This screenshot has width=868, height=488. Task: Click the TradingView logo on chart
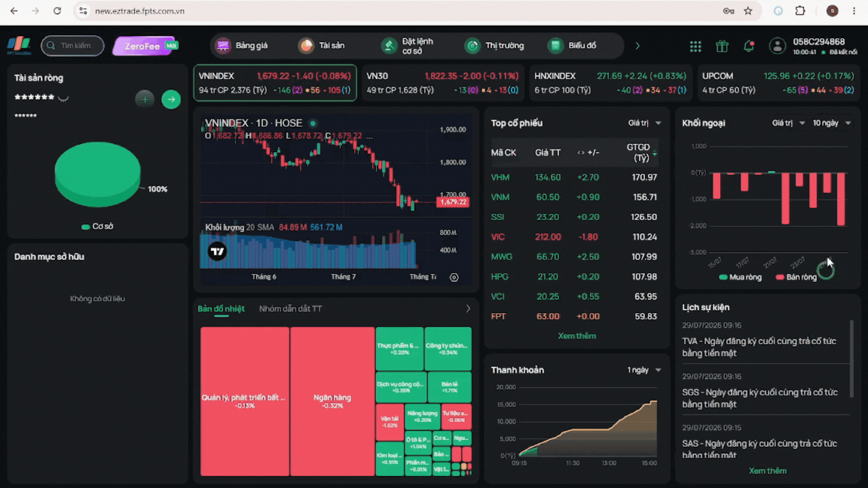click(217, 251)
